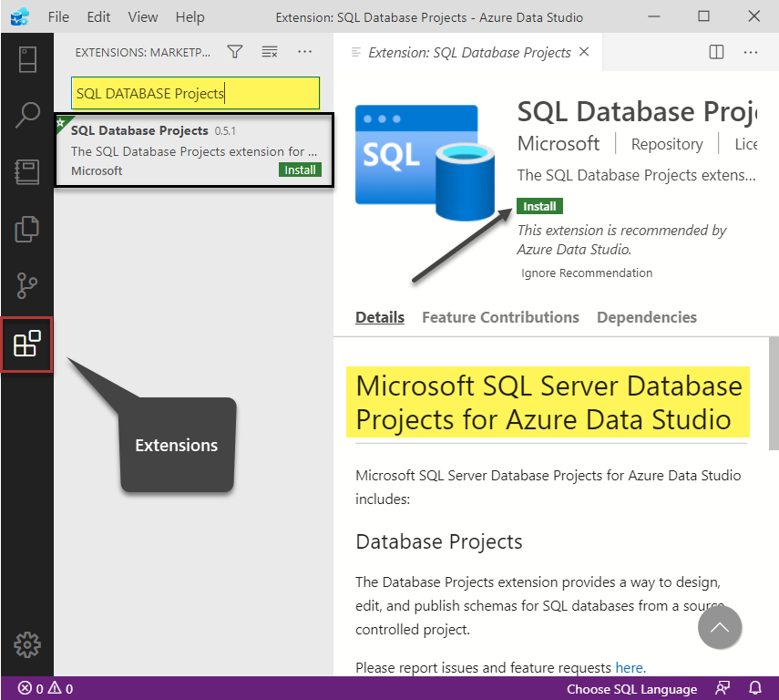Click the extensions search input field

(196, 93)
